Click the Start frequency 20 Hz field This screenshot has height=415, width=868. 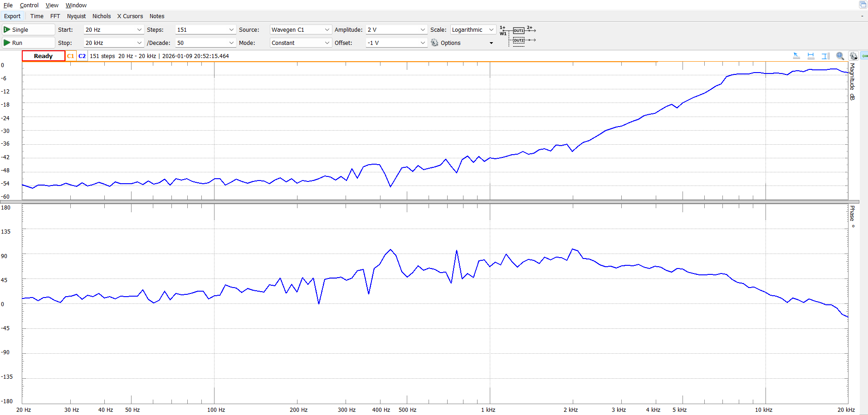coord(113,29)
